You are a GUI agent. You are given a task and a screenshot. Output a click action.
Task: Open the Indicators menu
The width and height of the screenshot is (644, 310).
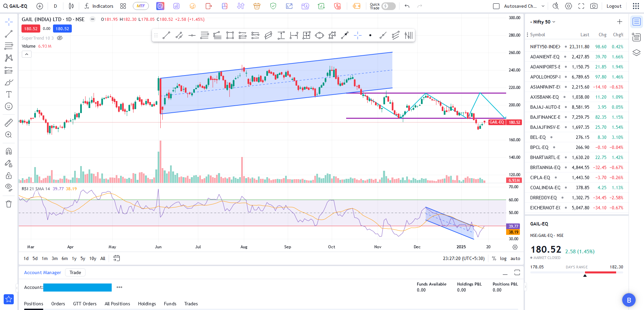pos(99,6)
